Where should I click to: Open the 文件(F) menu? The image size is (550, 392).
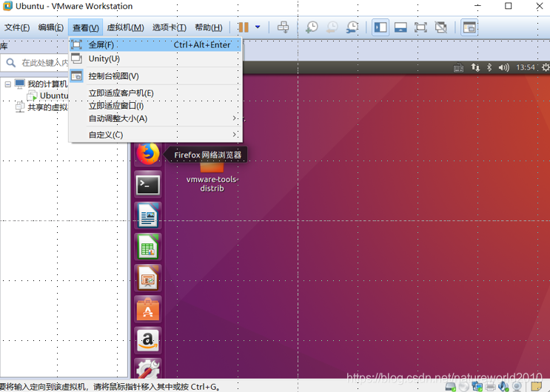pyautogui.click(x=17, y=27)
